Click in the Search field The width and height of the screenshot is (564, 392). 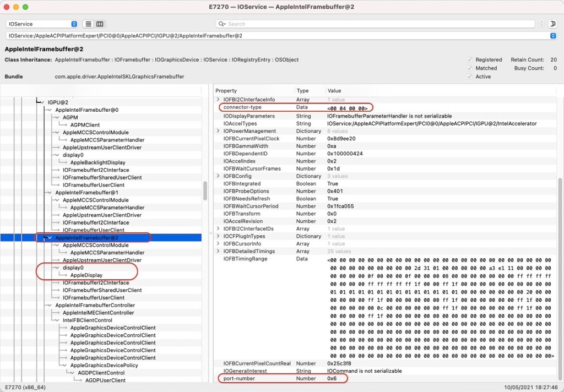pos(380,24)
